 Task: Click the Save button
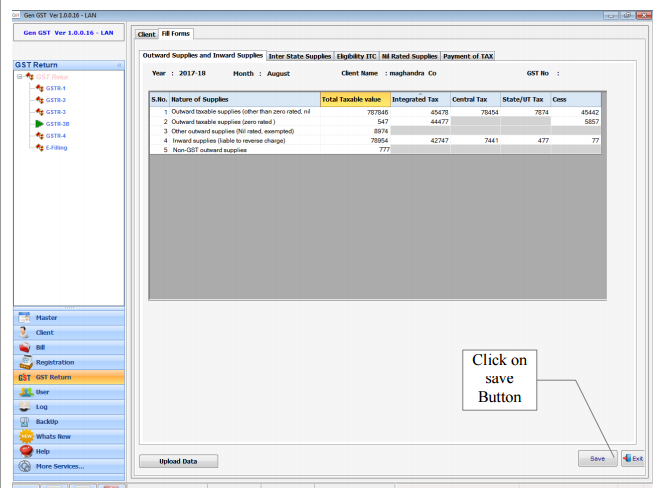click(597, 458)
